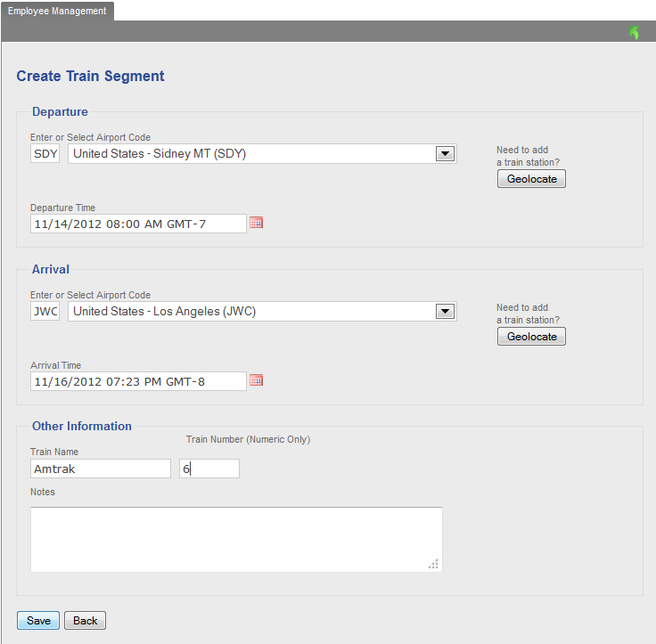Focus the SDY departure code field

point(45,153)
